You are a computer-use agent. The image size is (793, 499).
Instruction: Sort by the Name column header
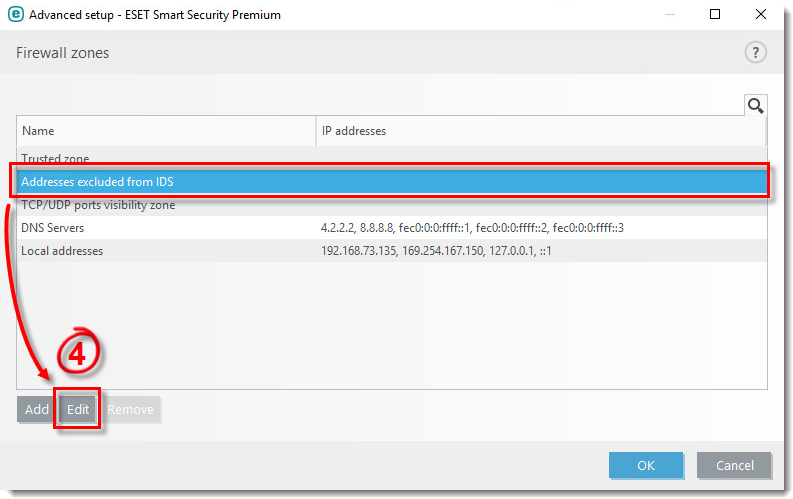coord(165,131)
